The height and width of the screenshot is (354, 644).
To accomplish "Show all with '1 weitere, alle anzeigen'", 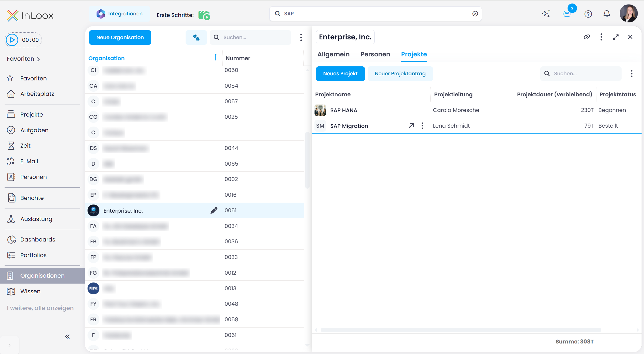I will 40,308.
